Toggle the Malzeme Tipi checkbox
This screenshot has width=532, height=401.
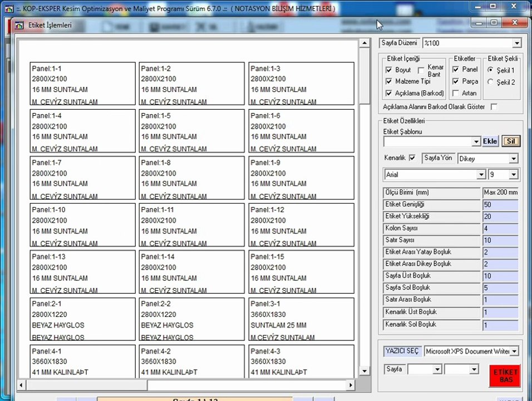389,81
